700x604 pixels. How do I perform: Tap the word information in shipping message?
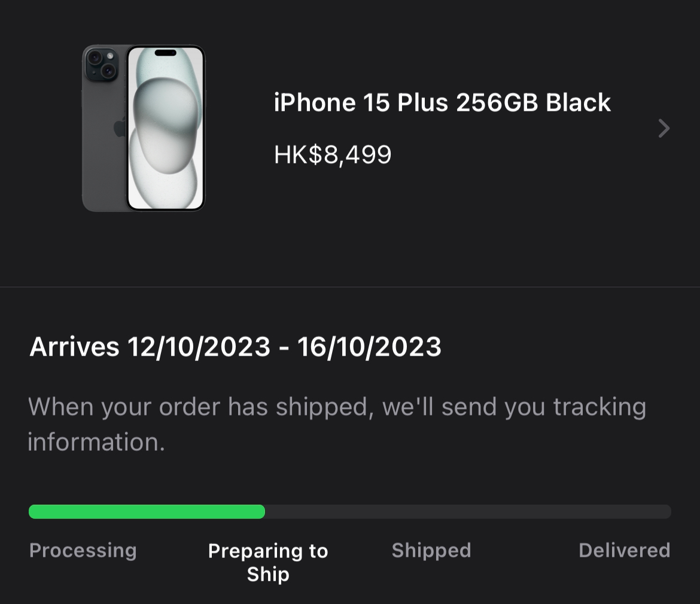[96, 442]
